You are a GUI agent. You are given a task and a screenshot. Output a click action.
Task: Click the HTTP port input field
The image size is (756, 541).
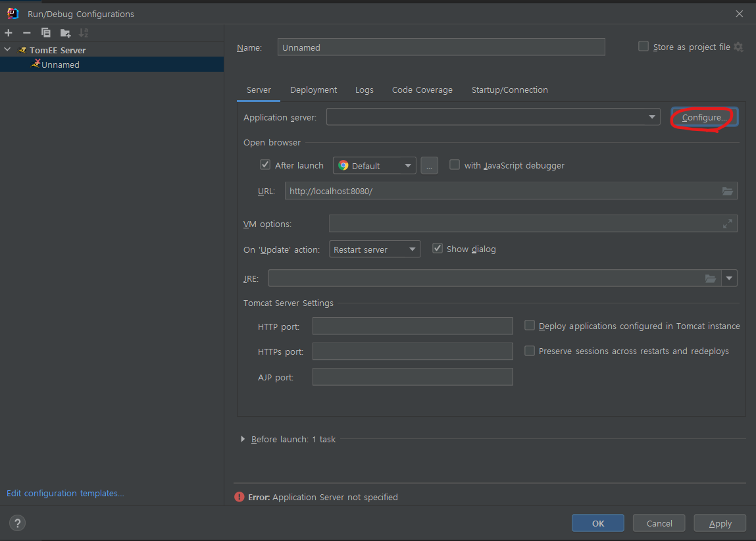pos(413,326)
